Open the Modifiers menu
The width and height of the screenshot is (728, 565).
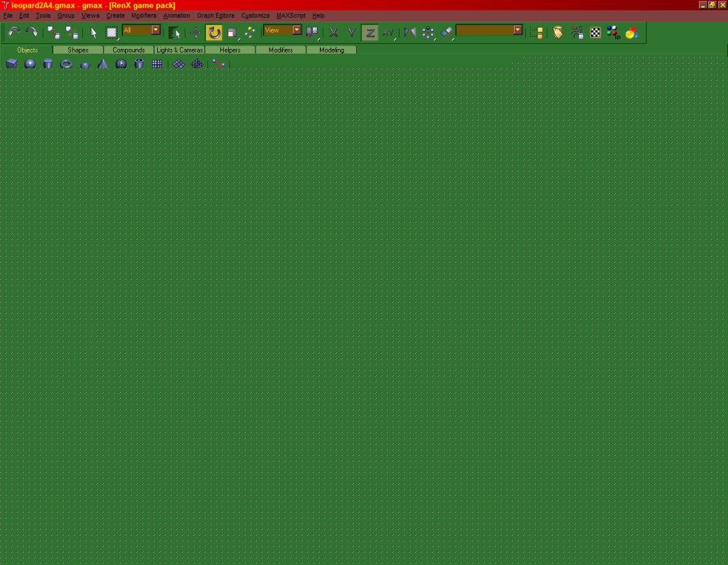144,16
